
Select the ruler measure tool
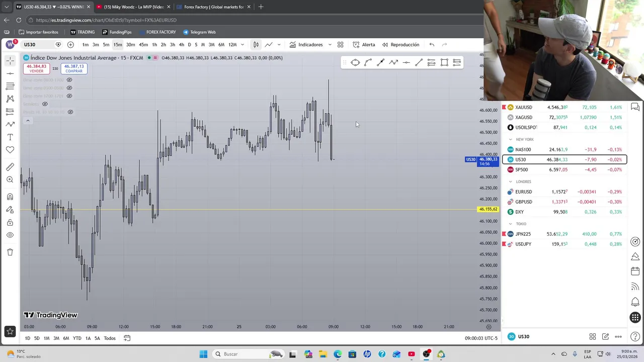10,167
